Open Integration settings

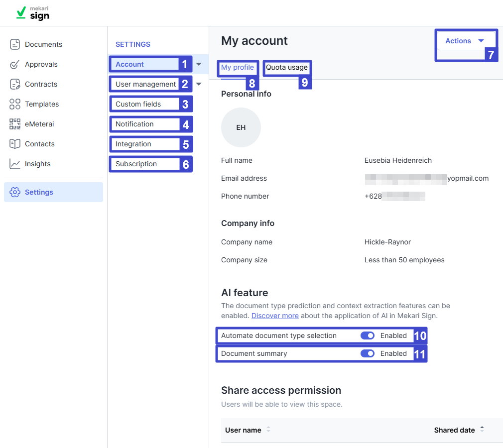[133, 144]
